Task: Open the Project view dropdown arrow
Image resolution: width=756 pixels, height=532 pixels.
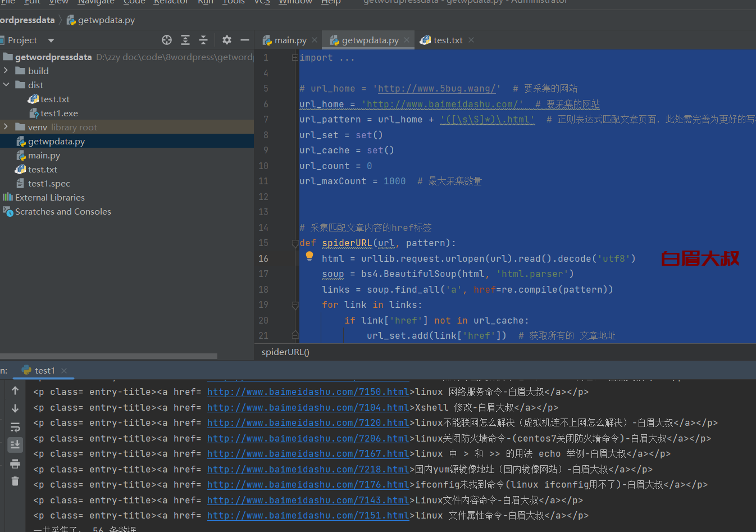Action: [51, 40]
